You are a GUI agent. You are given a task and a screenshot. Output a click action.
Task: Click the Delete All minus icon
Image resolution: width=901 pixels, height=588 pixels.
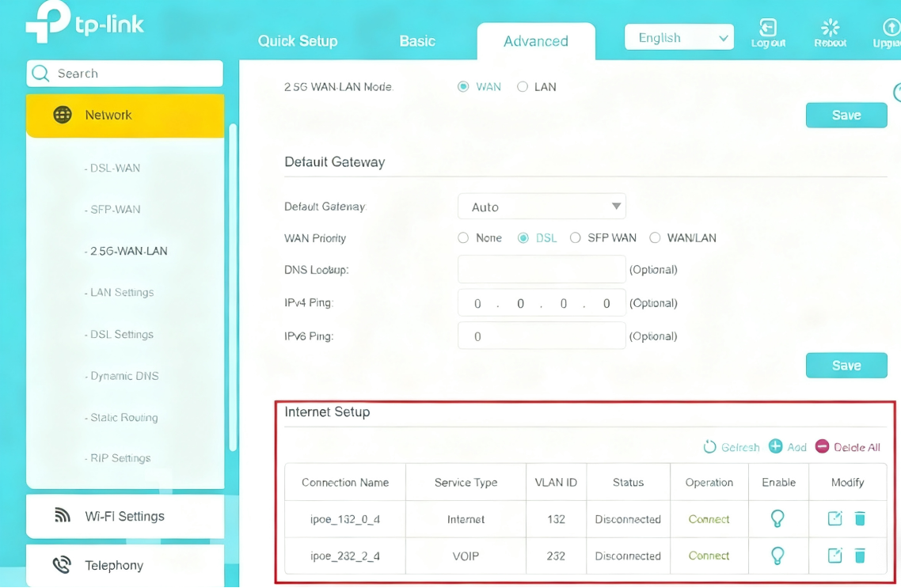coord(822,446)
